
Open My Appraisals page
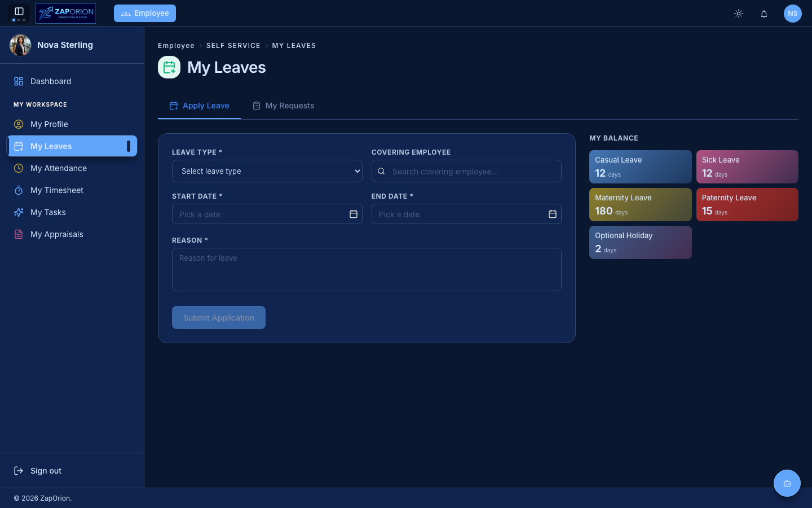click(x=72, y=234)
